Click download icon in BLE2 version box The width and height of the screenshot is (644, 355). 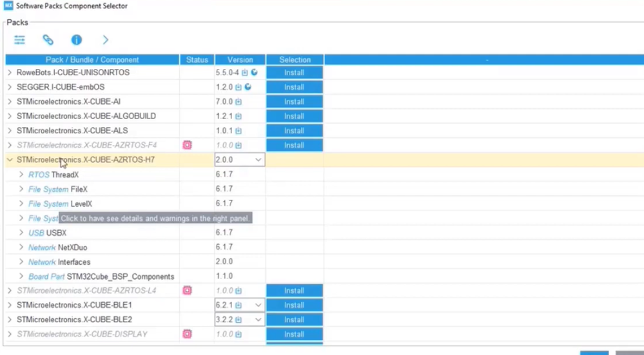(239, 320)
